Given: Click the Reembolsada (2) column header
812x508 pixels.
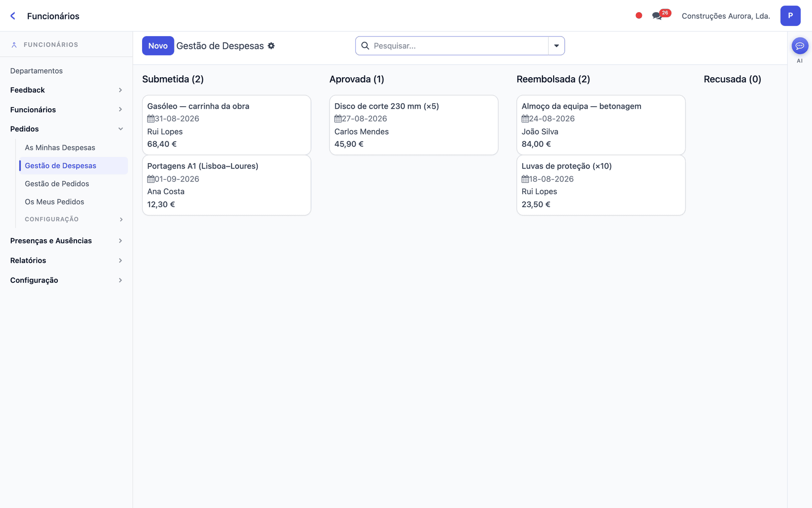Looking at the screenshot, I should (x=553, y=79).
